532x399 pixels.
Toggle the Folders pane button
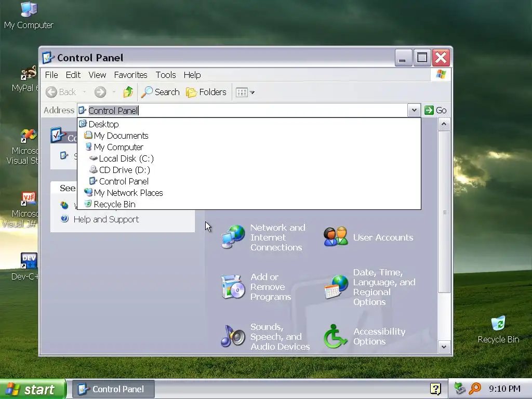206,92
